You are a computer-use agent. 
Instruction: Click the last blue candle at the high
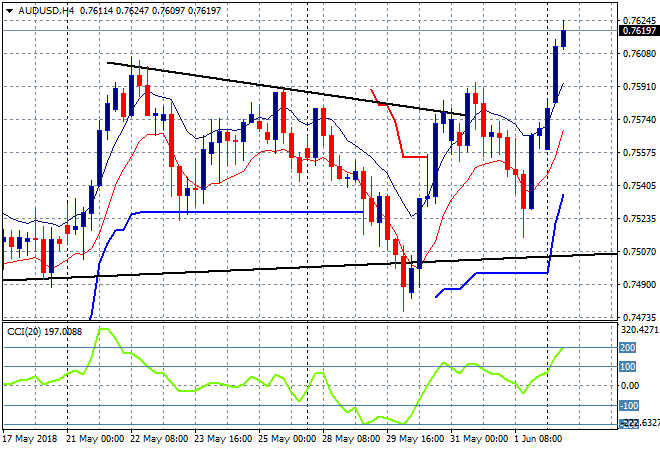563,38
